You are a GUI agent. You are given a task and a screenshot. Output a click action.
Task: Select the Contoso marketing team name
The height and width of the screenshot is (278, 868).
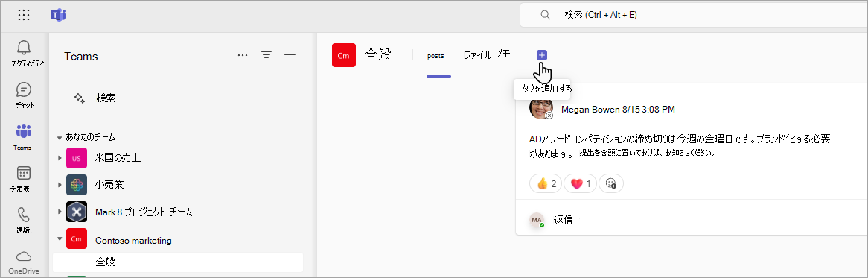[133, 240]
